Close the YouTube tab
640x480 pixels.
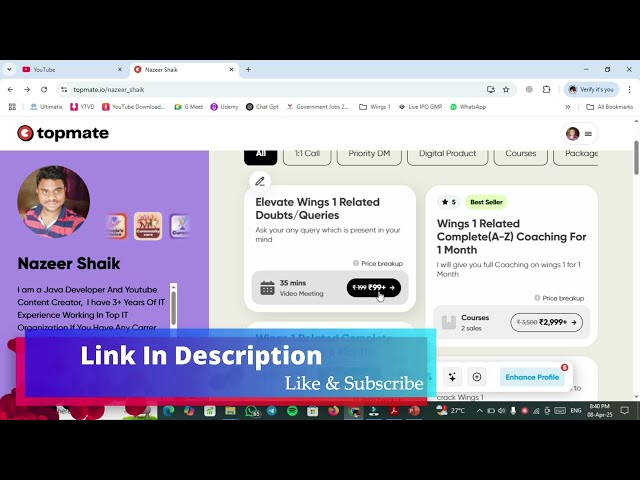point(120,69)
